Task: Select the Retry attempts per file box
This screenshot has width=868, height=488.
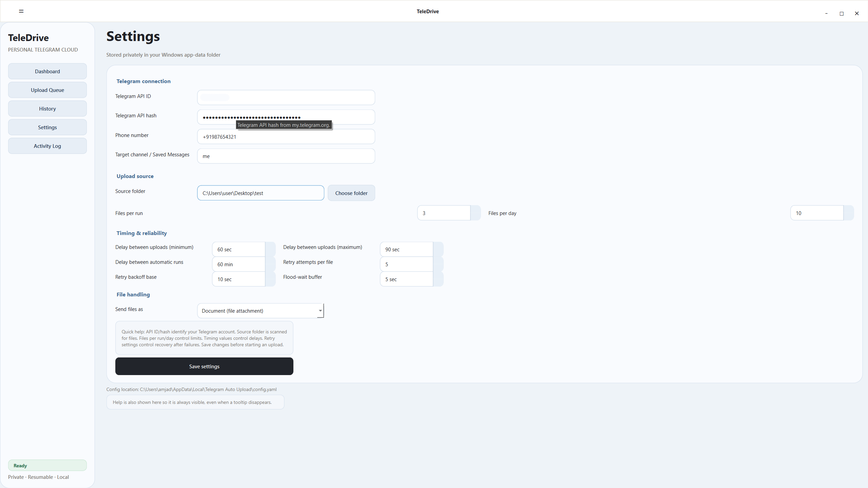Action: 406,264
